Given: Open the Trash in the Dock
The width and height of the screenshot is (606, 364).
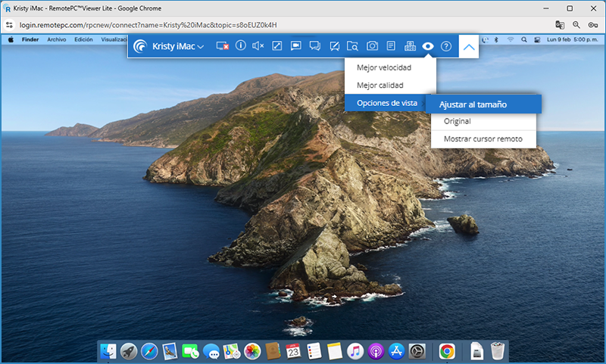Looking at the screenshot, I should 498,351.
